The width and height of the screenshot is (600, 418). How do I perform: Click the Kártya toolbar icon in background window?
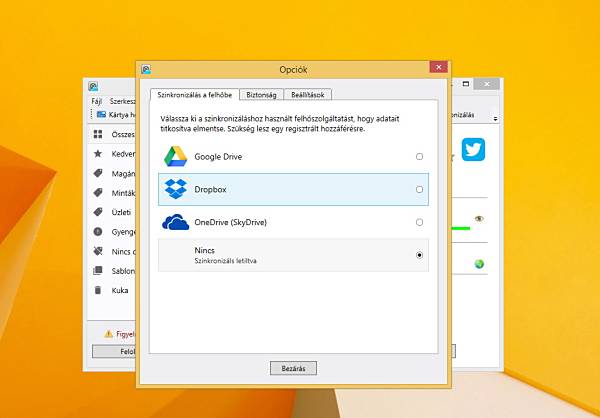(101, 114)
